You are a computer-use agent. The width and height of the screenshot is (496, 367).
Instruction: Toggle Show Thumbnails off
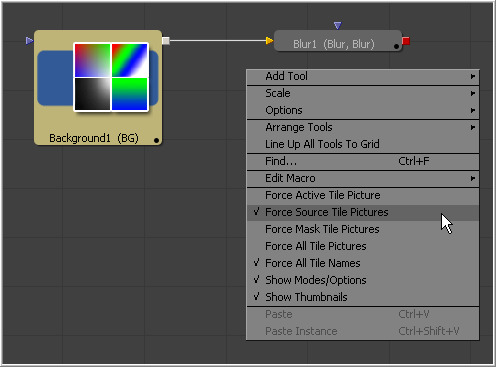(x=363, y=297)
